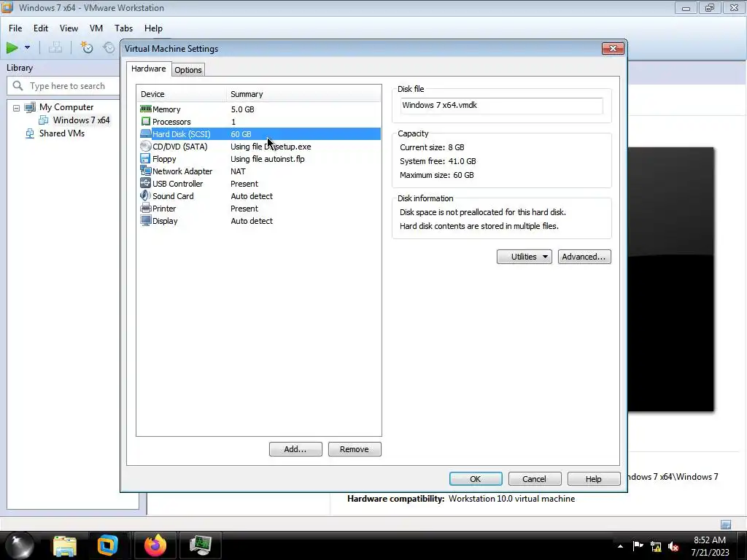Click the Network Adapter icon
This screenshot has height=560, width=747.
click(x=146, y=171)
